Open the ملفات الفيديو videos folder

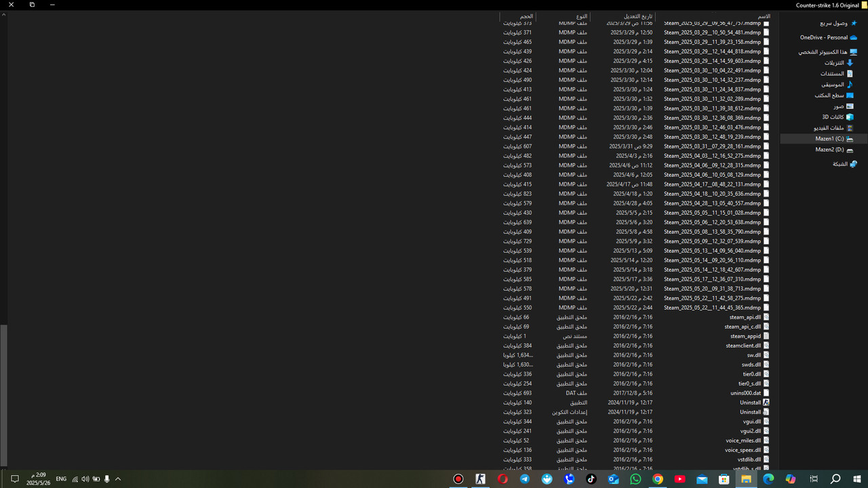point(833,127)
